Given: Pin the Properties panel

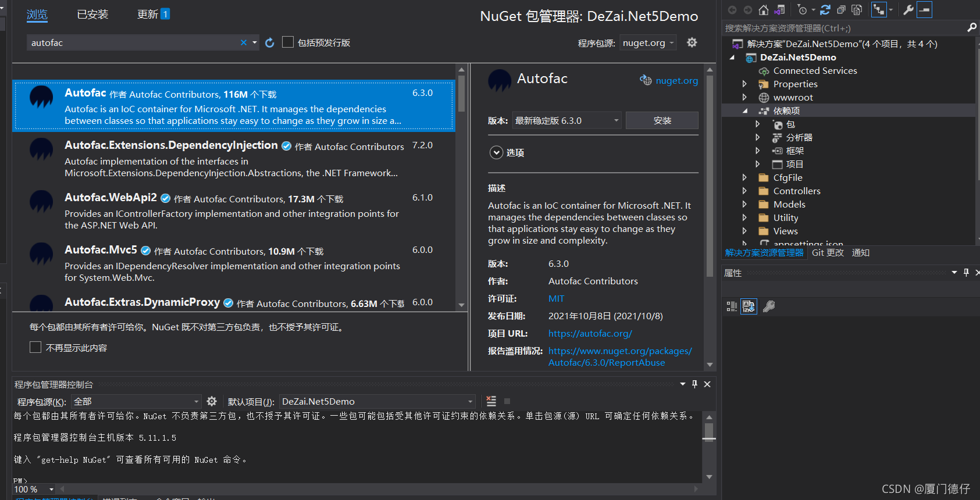Looking at the screenshot, I should [966, 273].
